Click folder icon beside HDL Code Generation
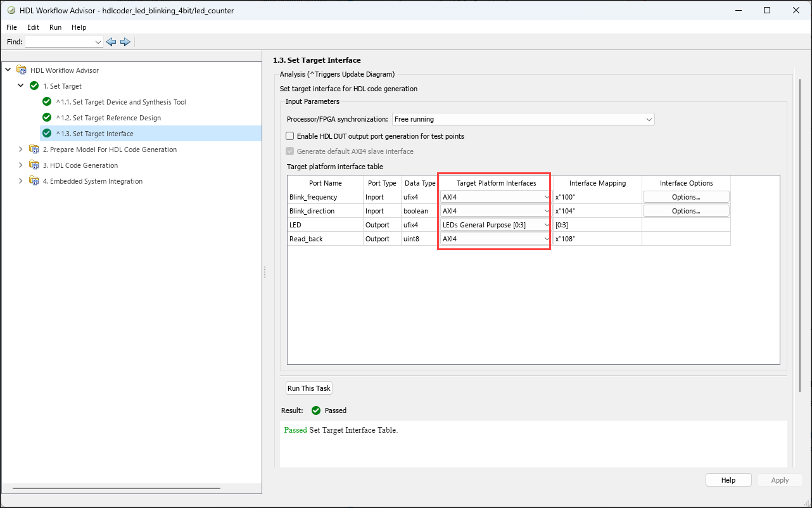The width and height of the screenshot is (812, 508). [34, 165]
